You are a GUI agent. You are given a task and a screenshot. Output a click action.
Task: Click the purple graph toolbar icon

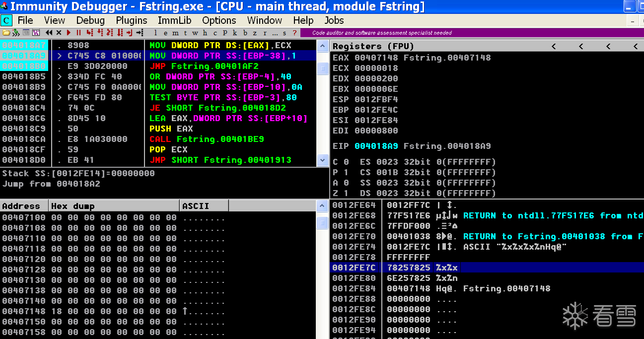(x=36, y=33)
